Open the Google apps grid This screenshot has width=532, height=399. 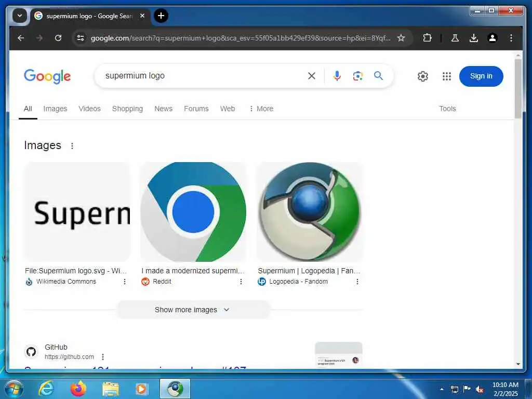coord(447,76)
